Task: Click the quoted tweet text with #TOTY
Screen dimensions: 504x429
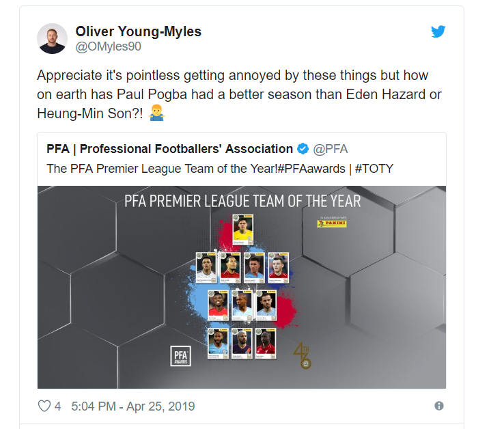Action: 219,168
